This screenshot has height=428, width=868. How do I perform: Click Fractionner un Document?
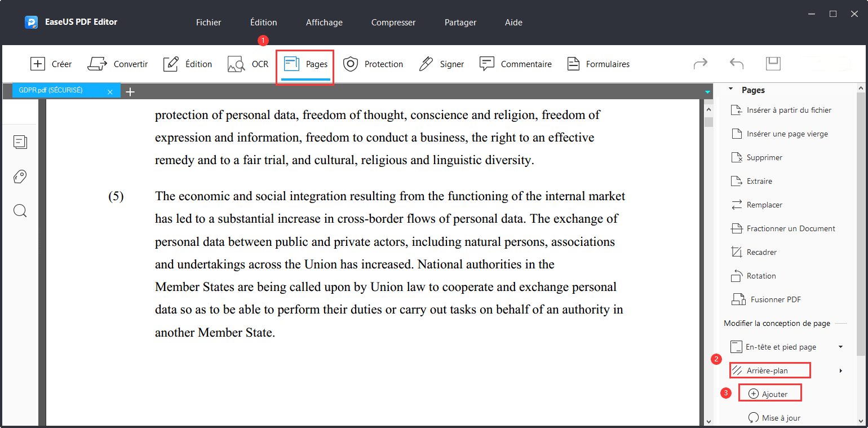[783, 228]
